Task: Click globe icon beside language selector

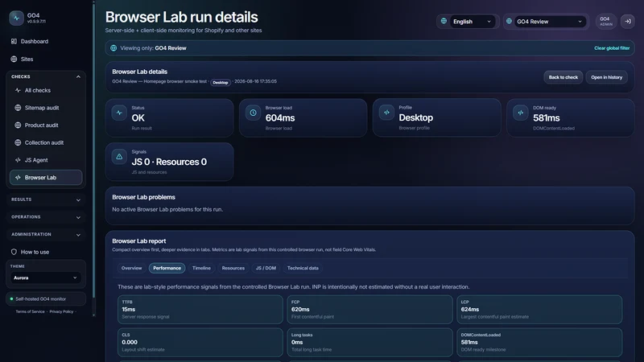Action: [444, 22]
